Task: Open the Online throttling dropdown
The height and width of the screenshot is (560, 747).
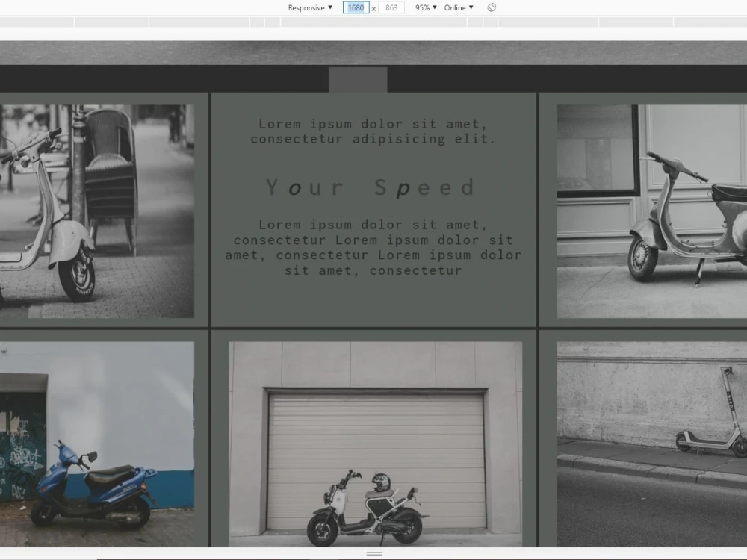Action: point(459,7)
